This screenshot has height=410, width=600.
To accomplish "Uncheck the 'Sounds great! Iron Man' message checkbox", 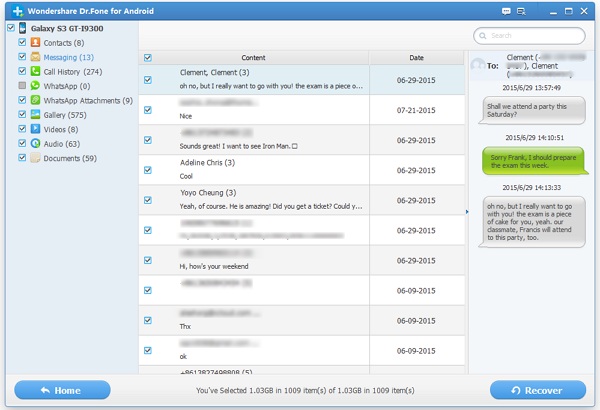I will point(148,140).
